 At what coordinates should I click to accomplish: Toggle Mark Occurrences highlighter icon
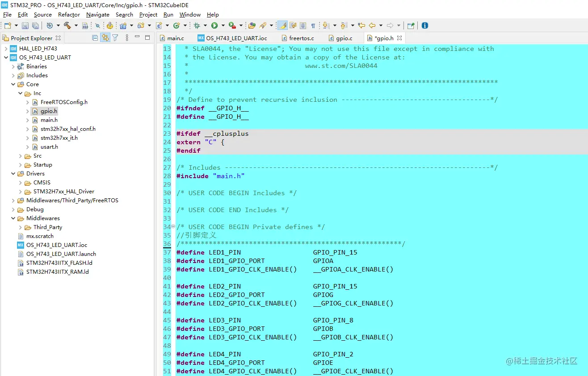282,26
